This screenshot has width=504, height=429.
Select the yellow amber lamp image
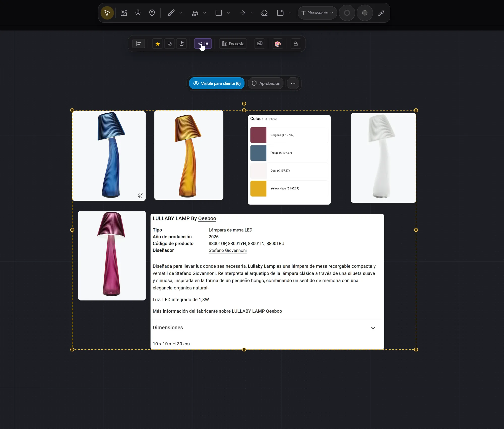pos(189,155)
